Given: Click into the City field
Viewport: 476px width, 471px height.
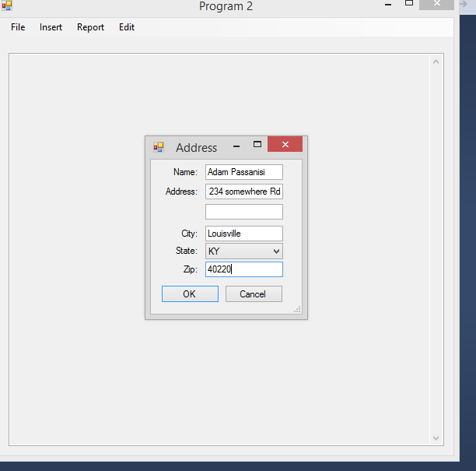Looking at the screenshot, I should tap(243, 234).
